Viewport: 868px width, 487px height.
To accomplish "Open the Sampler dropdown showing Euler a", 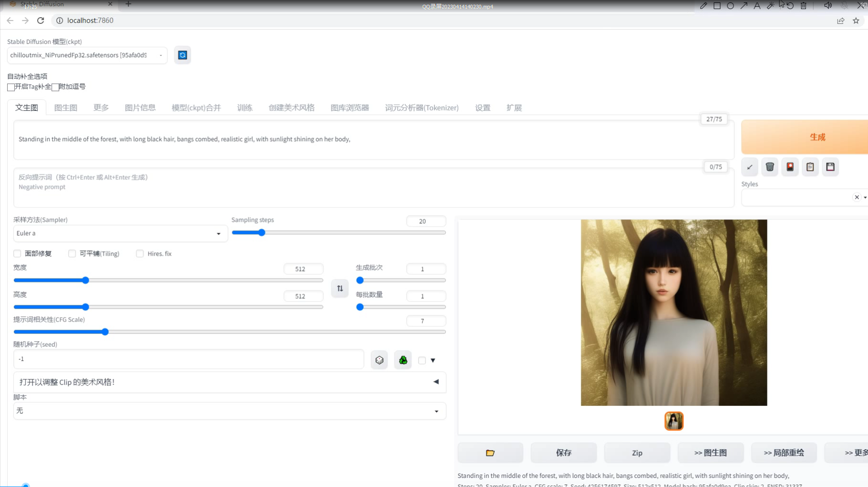I will point(120,233).
